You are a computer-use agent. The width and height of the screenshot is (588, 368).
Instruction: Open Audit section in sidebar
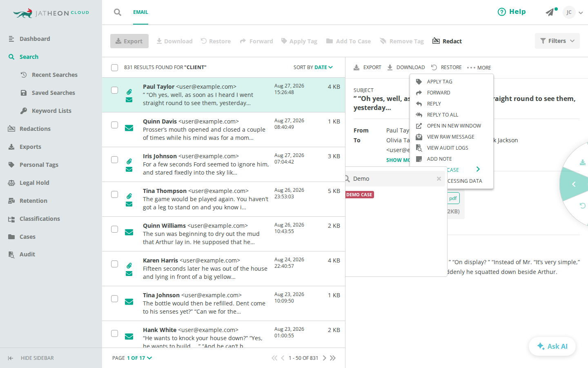27,254
